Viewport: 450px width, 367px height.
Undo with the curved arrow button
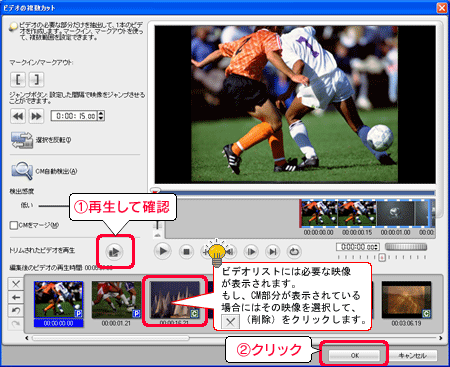click(x=16, y=311)
